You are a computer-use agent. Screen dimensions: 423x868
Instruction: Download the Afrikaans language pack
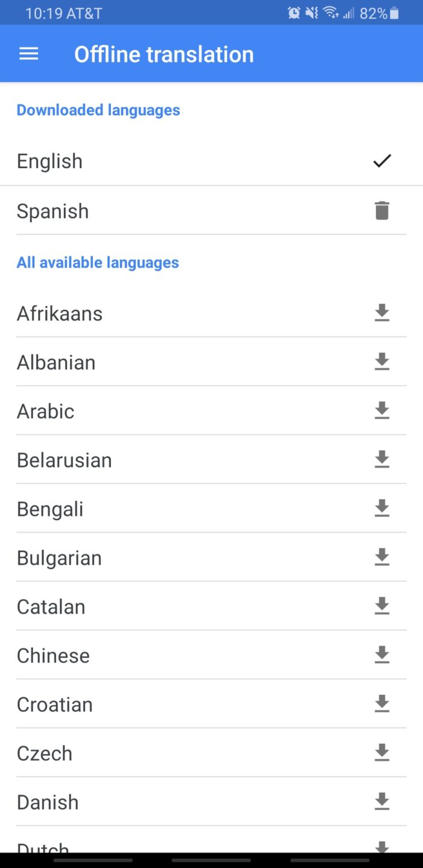pyautogui.click(x=382, y=313)
